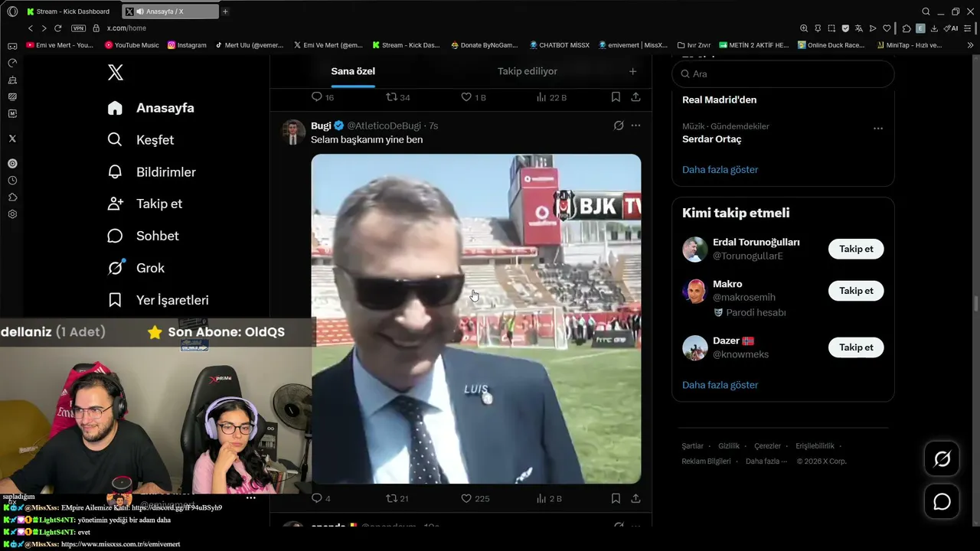The height and width of the screenshot is (551, 980).
Task: Expand the hidden bookmarks overflow chevron
Action: click(971, 45)
